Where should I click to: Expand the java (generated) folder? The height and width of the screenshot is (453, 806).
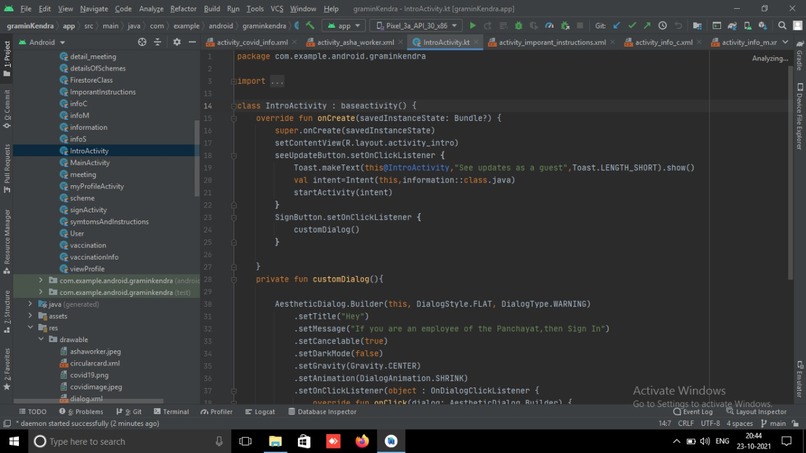(30, 304)
